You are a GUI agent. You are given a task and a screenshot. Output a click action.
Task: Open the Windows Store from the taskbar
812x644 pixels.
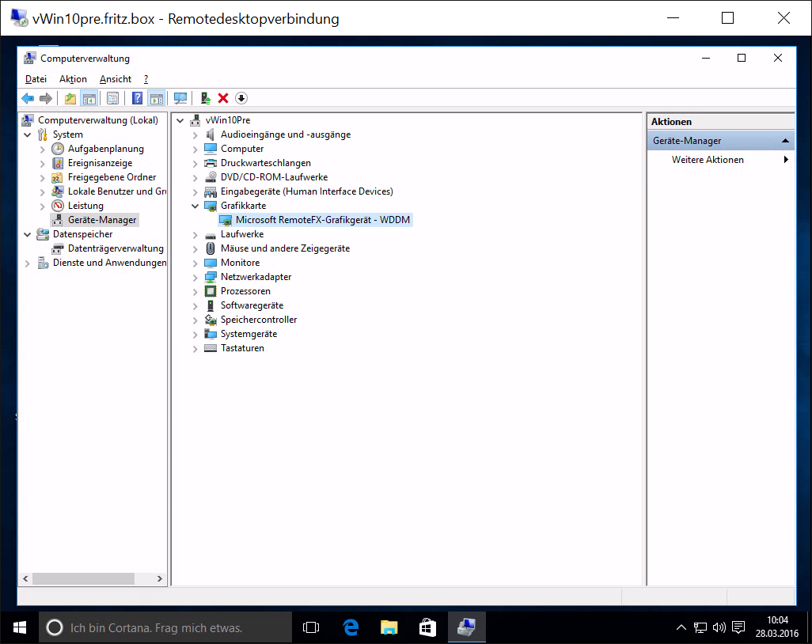click(427, 627)
